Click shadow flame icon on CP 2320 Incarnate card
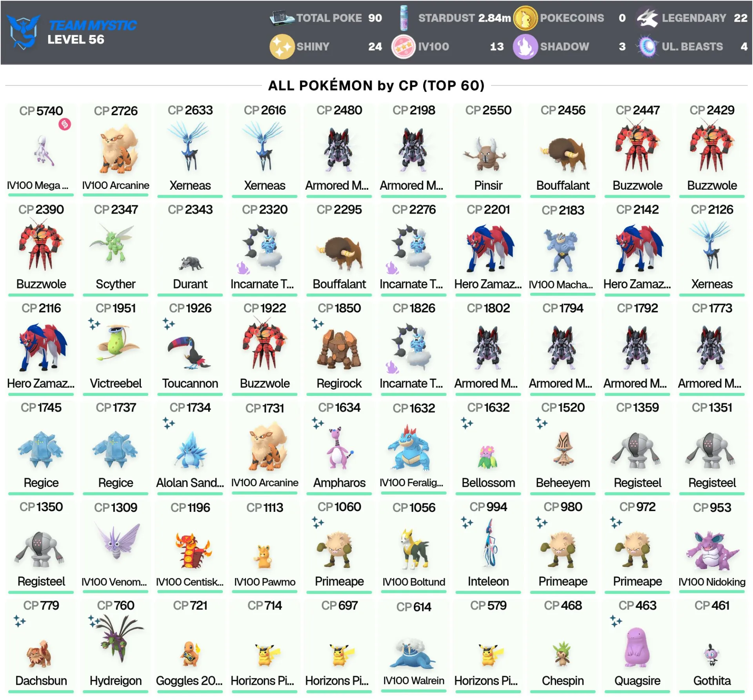 pos(243,268)
